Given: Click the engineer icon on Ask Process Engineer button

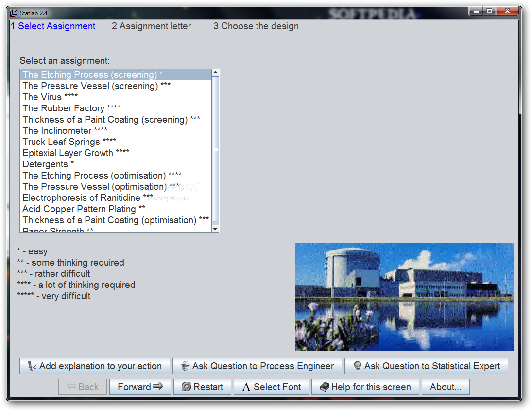Looking at the screenshot, I should coord(185,366).
